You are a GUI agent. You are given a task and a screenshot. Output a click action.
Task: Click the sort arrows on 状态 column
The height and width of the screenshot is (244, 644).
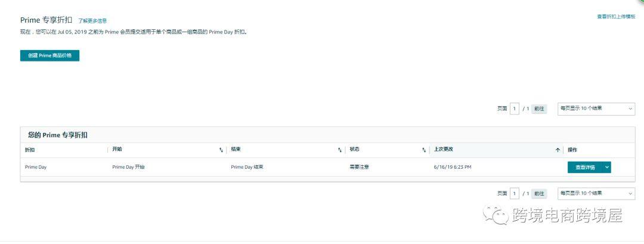click(424, 150)
